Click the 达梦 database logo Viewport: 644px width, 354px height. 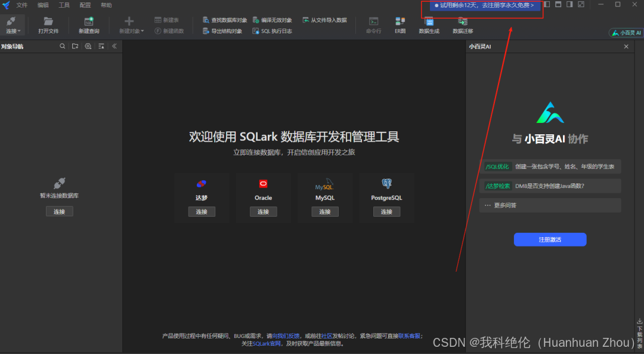pos(202,183)
